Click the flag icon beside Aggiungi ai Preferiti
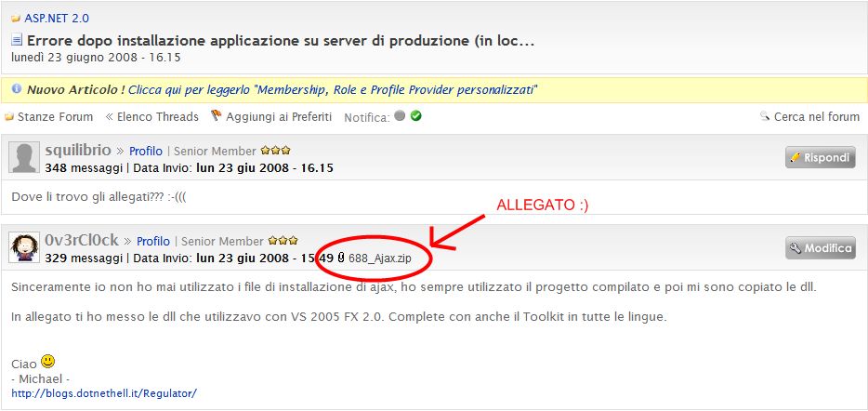Screen dimensions: 868x411 pos(217,115)
